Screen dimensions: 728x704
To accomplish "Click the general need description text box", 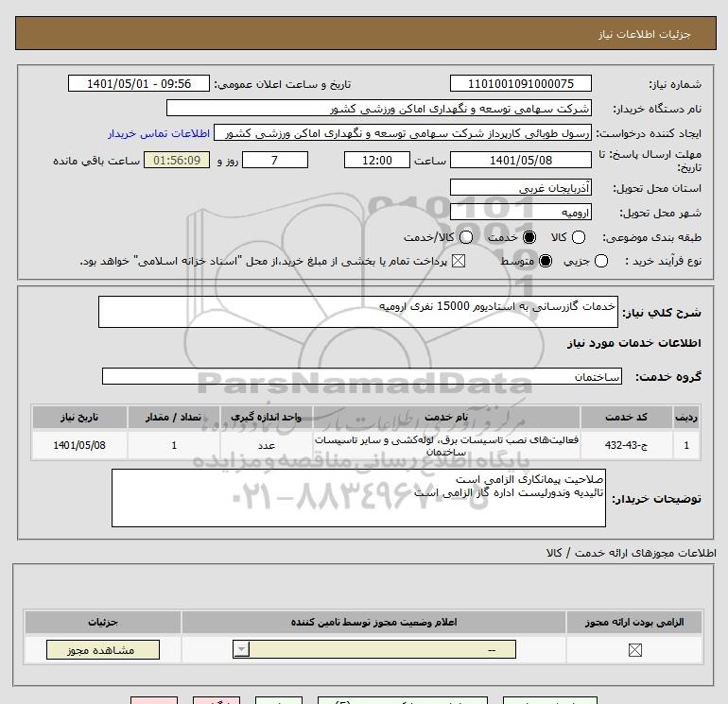I will click(x=358, y=312).
